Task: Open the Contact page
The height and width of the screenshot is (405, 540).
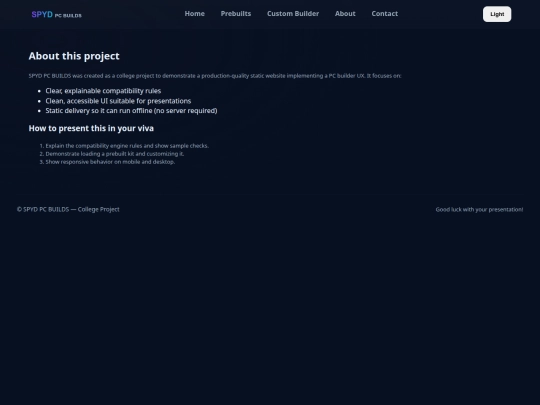Action: (385, 14)
